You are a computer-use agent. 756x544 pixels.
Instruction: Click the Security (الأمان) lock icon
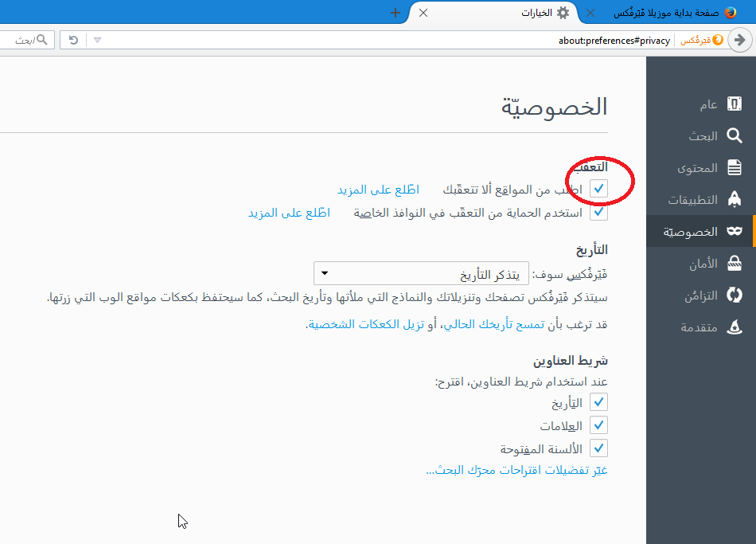(735, 263)
